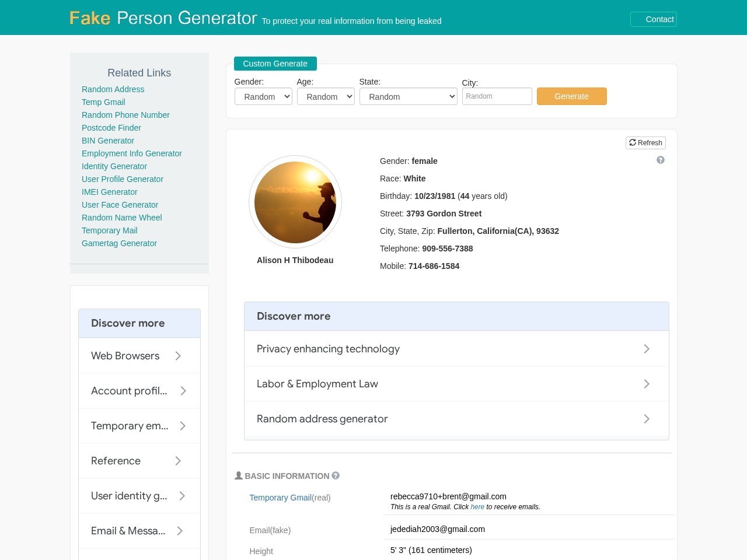
Task: Open the Gamertag Generator link
Action: (x=119, y=243)
